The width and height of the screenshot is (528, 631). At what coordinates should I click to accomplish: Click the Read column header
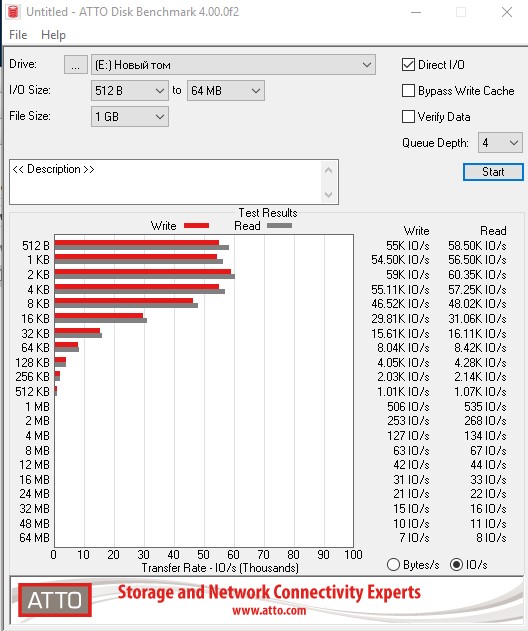click(x=493, y=231)
